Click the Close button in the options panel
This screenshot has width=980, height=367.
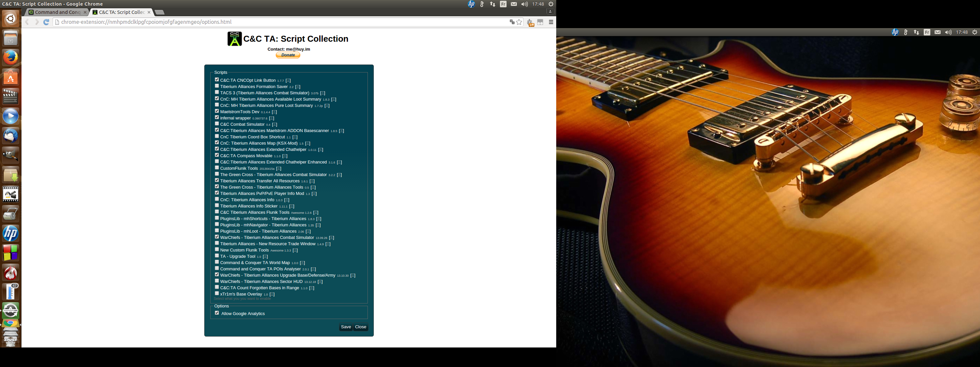361,327
